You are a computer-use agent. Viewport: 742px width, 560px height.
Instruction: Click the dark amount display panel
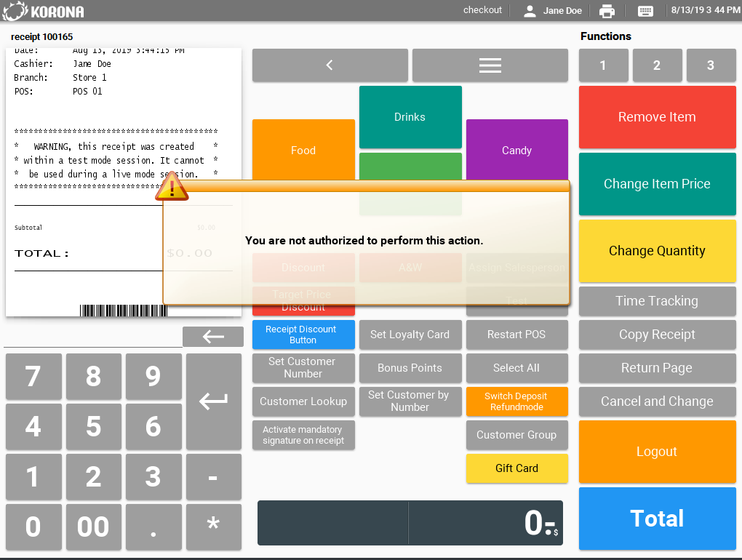tap(410, 523)
